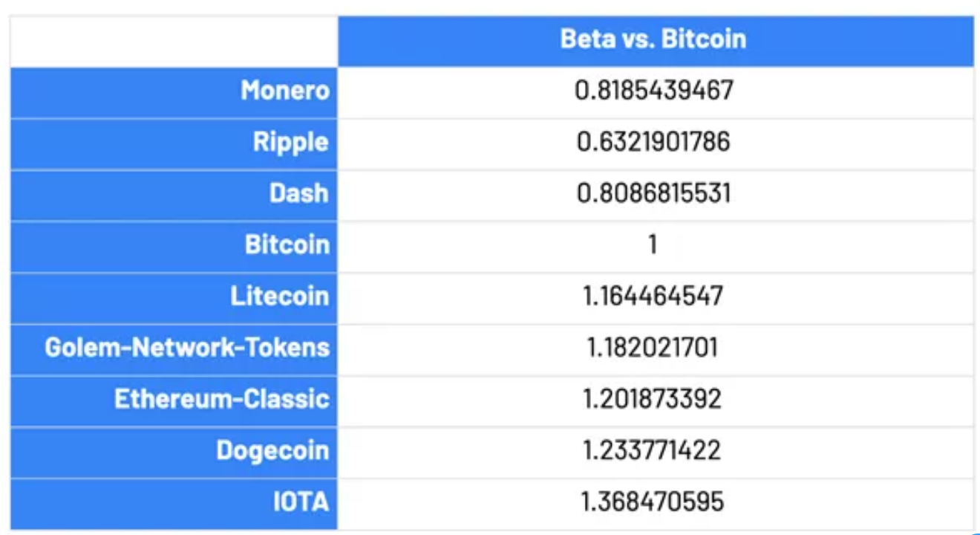
Task: Click Ripple beta value 0.6321901786
Action: tap(654, 142)
